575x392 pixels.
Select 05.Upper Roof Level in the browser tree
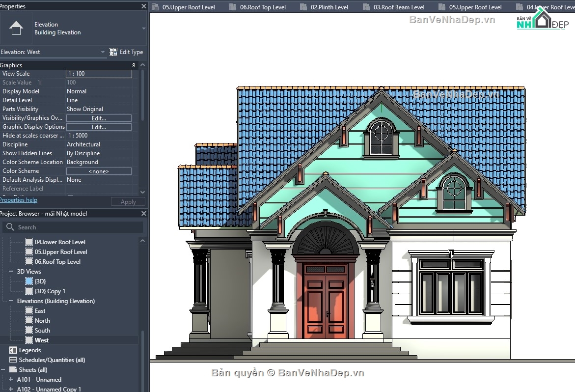(61, 252)
